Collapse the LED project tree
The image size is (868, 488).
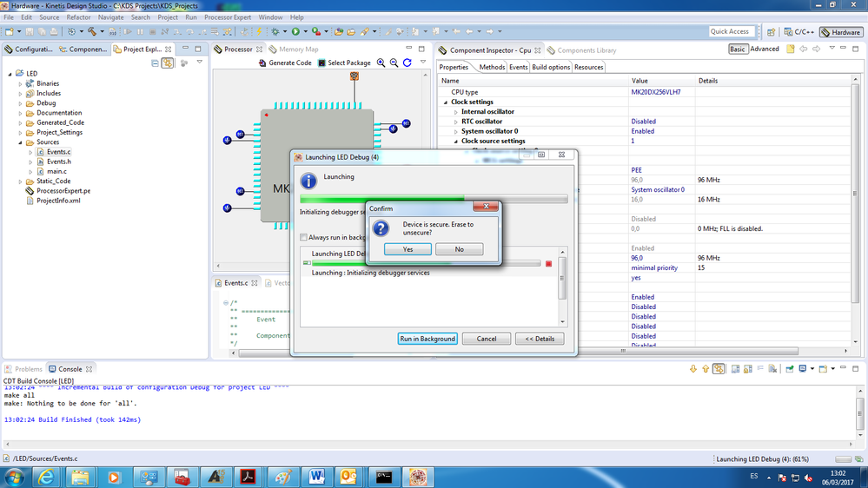click(x=10, y=74)
